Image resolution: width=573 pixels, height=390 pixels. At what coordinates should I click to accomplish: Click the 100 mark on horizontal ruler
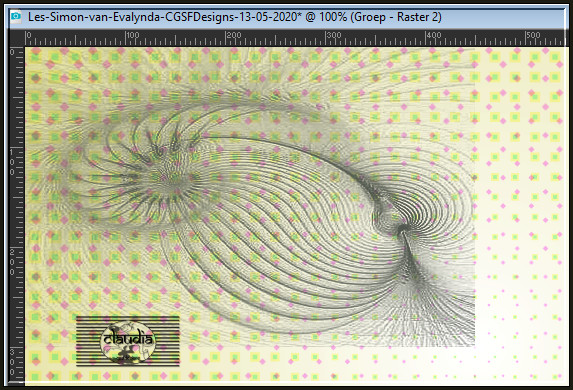pyautogui.click(x=132, y=35)
